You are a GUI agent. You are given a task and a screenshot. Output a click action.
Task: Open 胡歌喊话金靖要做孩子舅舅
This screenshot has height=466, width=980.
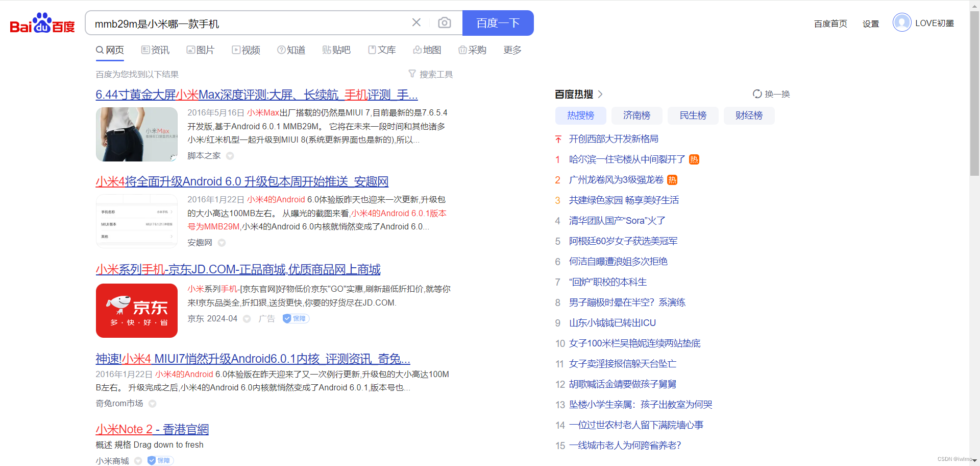point(623,384)
